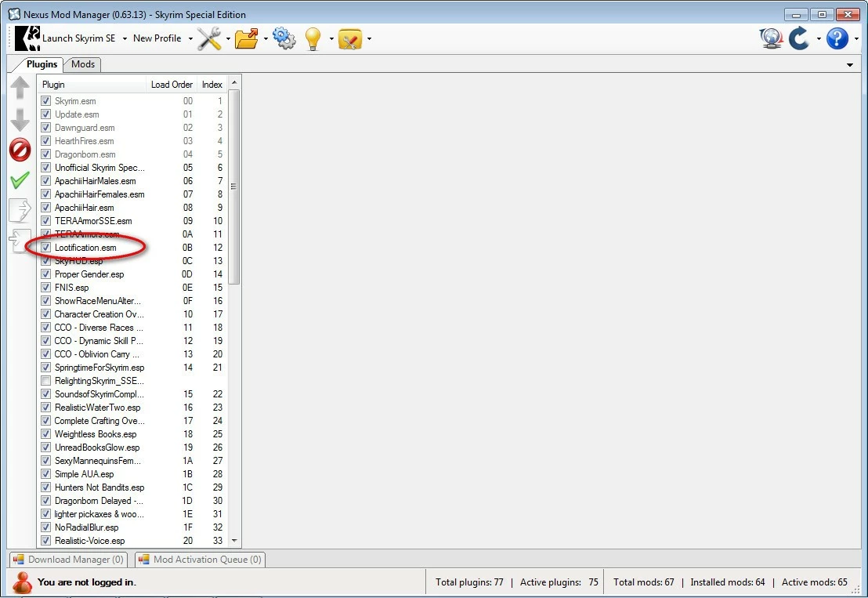Sort by the Index column header
This screenshot has height=598, width=868.
[x=212, y=85]
